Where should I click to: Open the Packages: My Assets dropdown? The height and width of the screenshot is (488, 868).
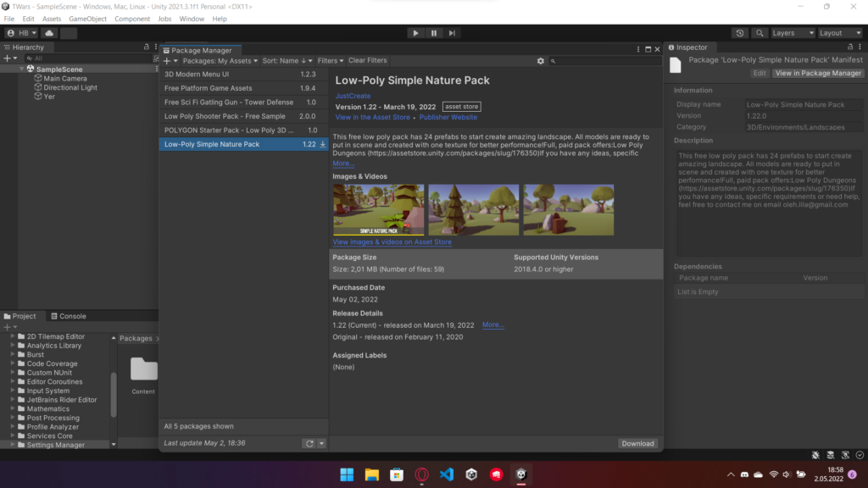click(x=220, y=61)
